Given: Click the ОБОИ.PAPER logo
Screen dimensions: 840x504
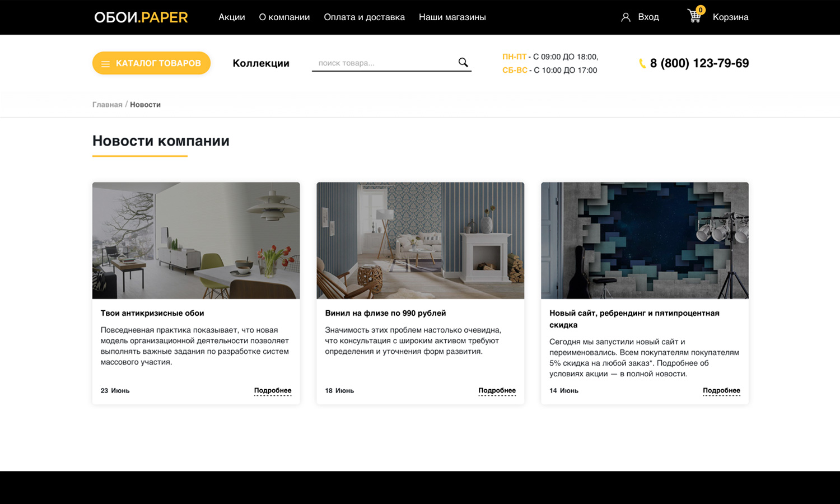Looking at the screenshot, I should click(x=141, y=17).
